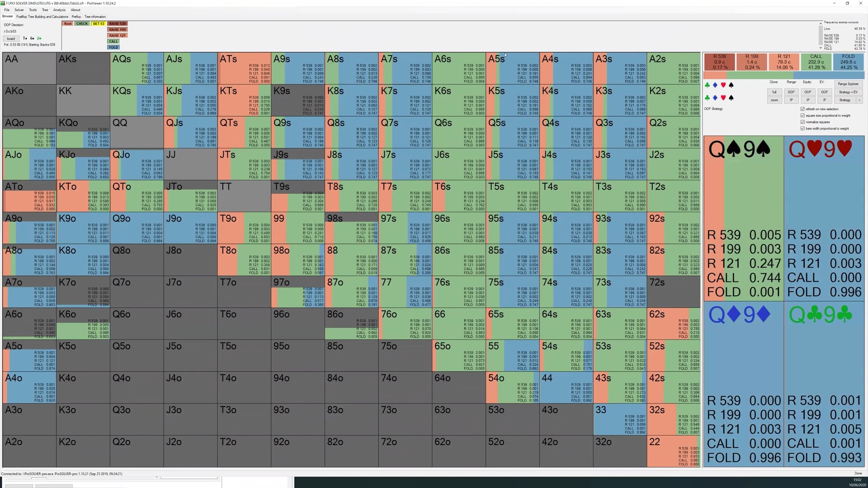This screenshot has height=488, width=868.
Task: Switch to the Tree information tab
Action: pos(95,17)
